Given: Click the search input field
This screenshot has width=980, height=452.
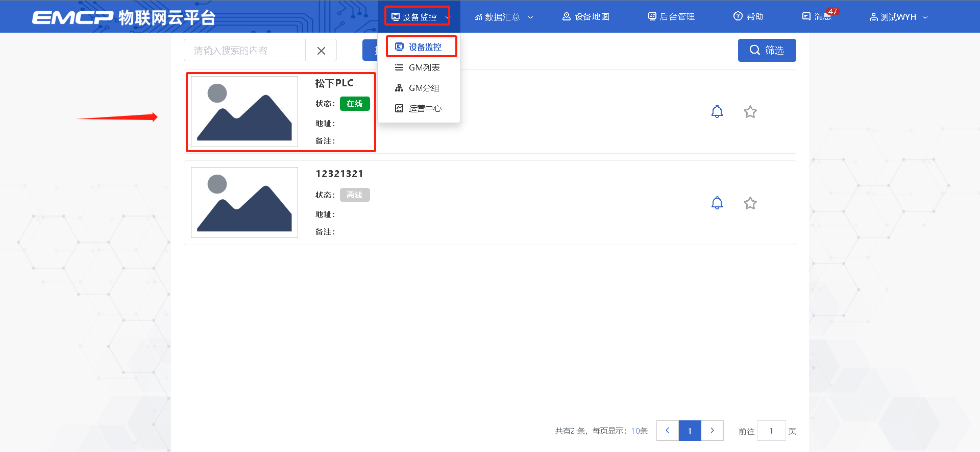Looking at the screenshot, I should coord(244,51).
